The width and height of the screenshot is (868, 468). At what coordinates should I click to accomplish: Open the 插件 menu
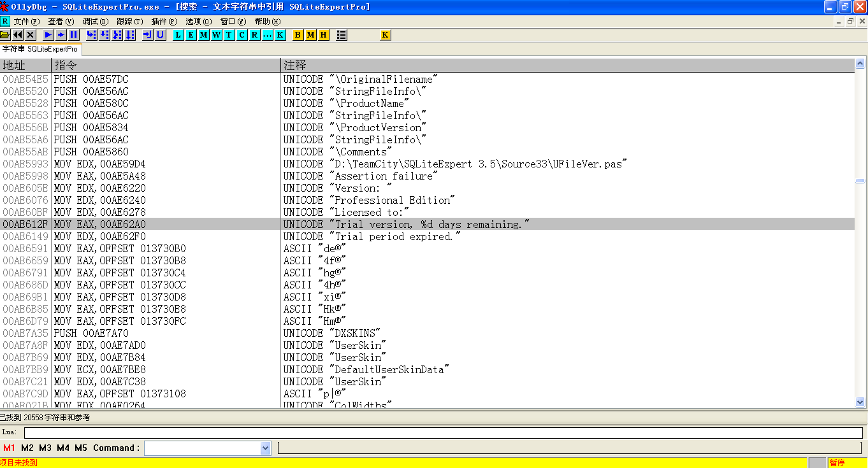pyautogui.click(x=164, y=21)
